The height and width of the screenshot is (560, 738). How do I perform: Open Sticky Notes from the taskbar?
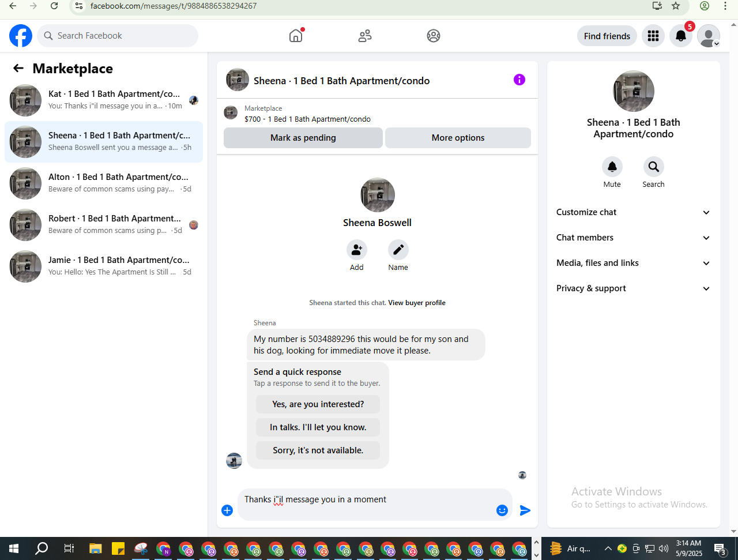118,548
